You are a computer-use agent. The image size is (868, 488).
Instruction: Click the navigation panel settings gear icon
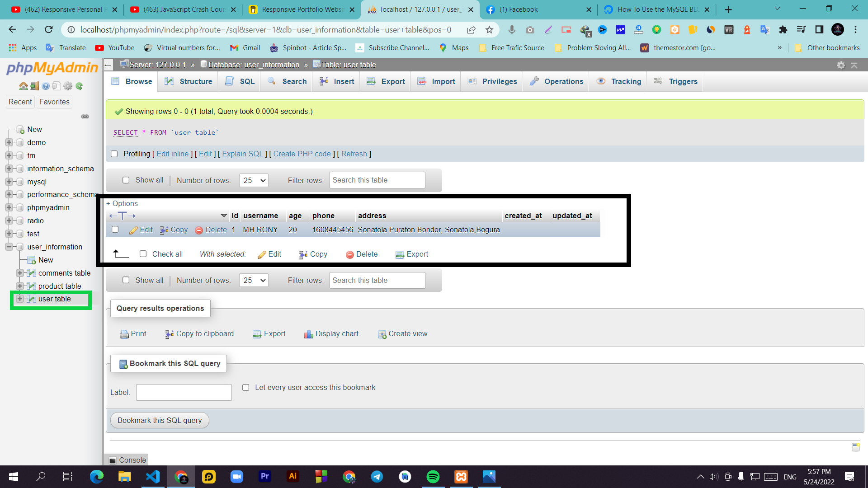tap(68, 86)
